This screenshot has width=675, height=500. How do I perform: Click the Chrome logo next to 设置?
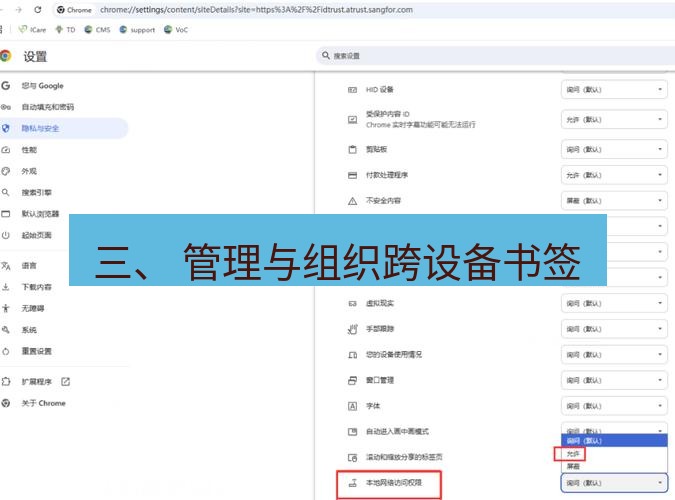(5, 56)
